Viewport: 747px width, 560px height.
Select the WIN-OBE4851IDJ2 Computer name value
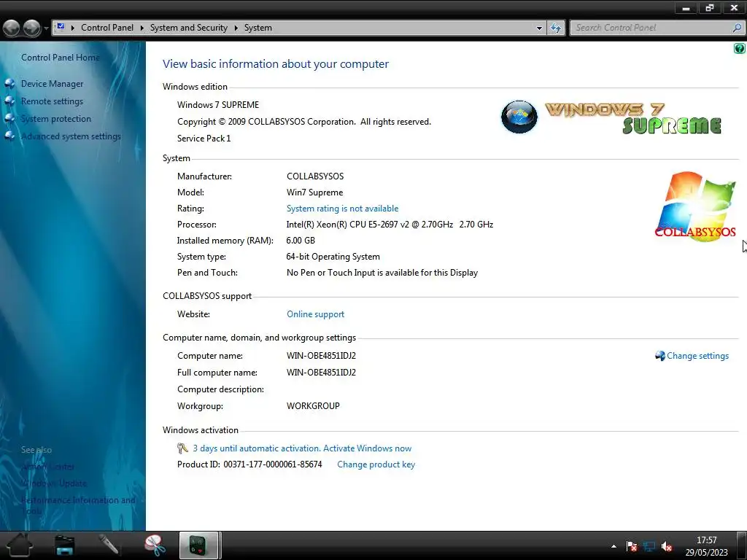coord(321,356)
